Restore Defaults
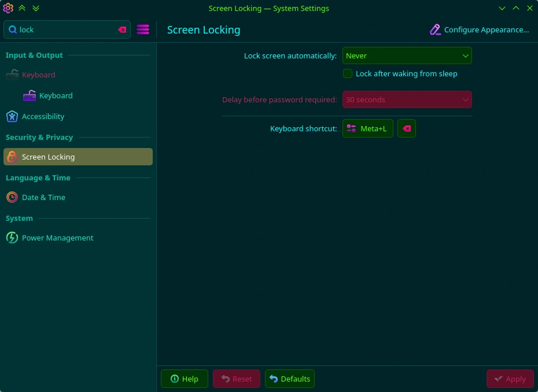 (x=290, y=379)
